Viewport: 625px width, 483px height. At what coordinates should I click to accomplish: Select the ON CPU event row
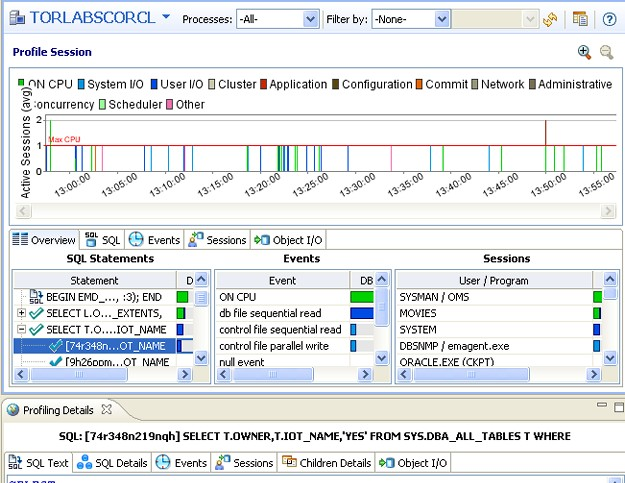(x=295, y=297)
